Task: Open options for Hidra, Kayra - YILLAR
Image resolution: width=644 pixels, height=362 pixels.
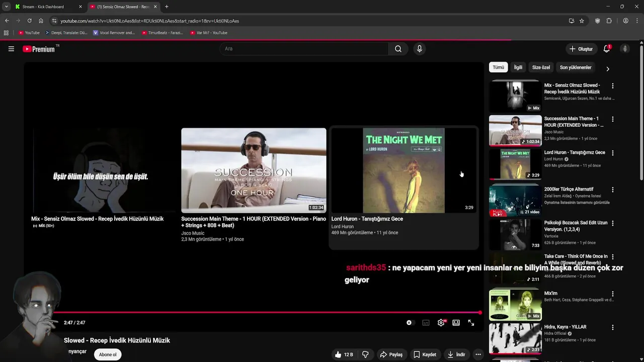Action: [x=612, y=327]
